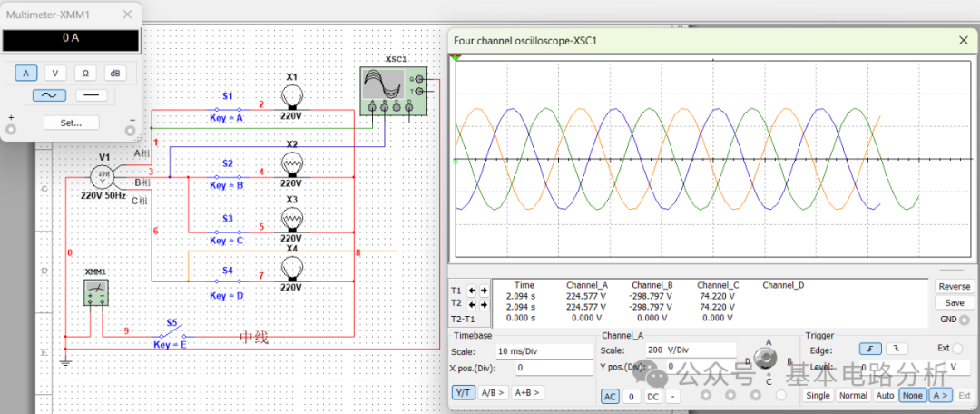Viewport: 980px width, 414px height.
Task: Move cursor T2 right with its arrow
Action: (485, 305)
